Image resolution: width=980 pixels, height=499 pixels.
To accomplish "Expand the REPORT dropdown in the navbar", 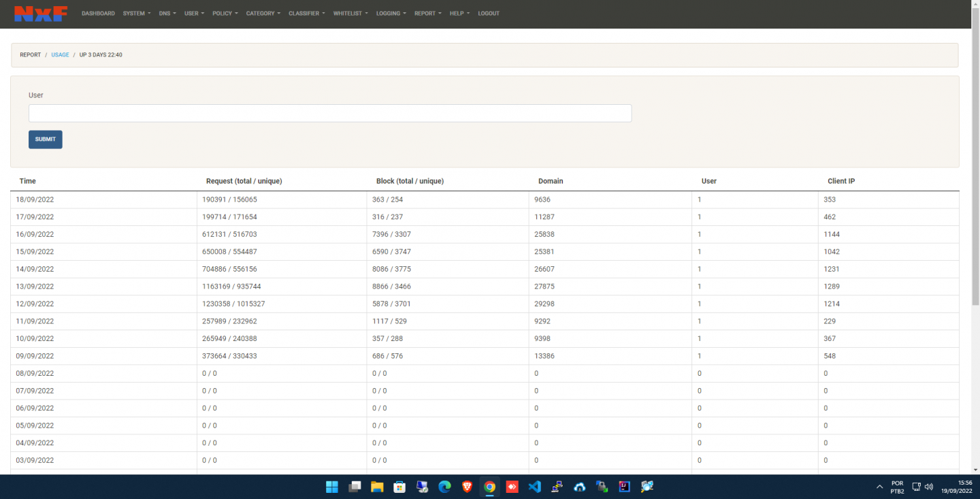I will pyautogui.click(x=427, y=14).
